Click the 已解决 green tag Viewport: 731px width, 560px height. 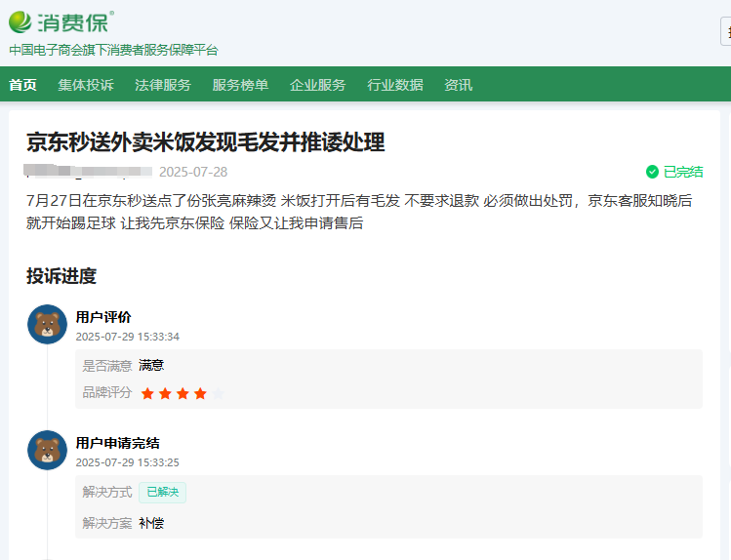[x=163, y=493]
